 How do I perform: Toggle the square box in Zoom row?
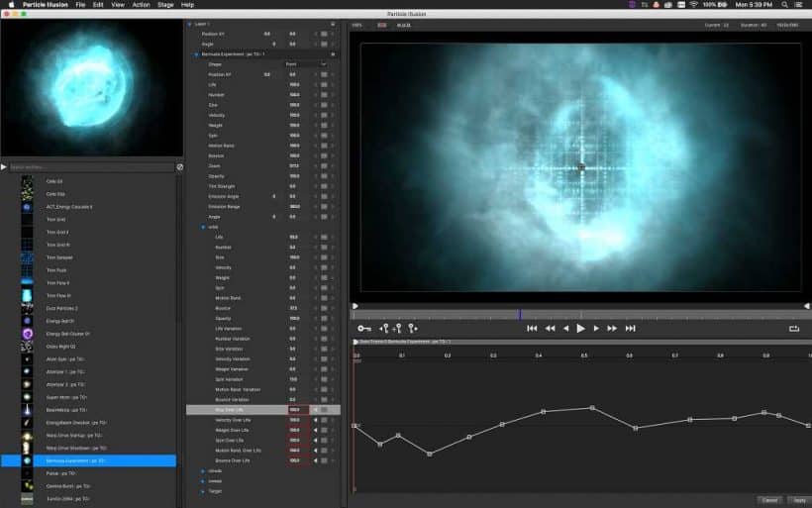tap(324, 165)
